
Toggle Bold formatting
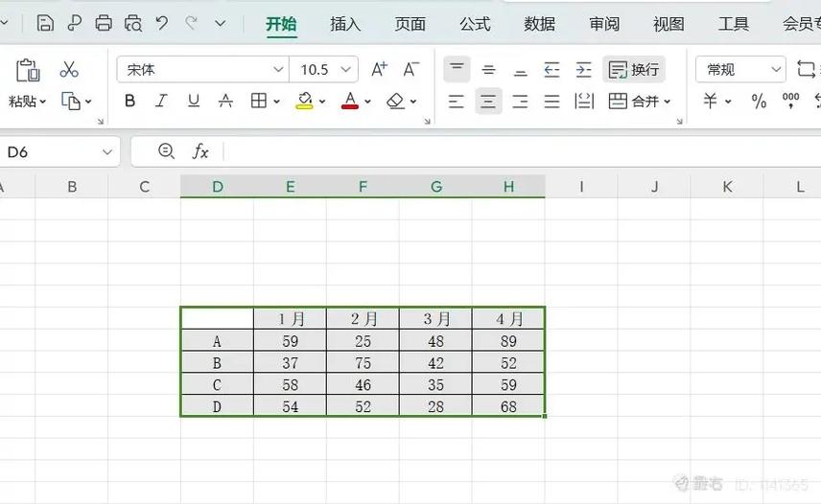point(129,101)
